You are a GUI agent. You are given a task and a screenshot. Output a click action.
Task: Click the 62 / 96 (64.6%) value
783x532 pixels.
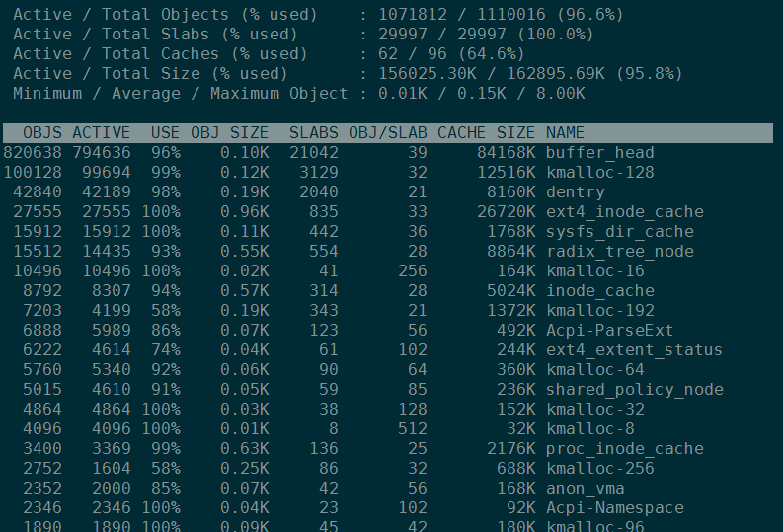(451, 54)
